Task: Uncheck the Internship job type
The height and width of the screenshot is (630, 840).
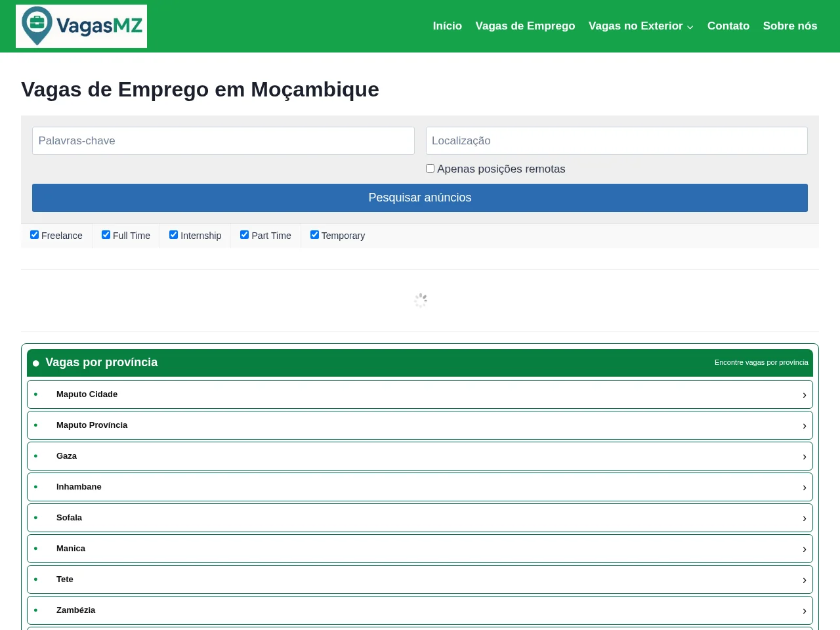Action: 174,235
